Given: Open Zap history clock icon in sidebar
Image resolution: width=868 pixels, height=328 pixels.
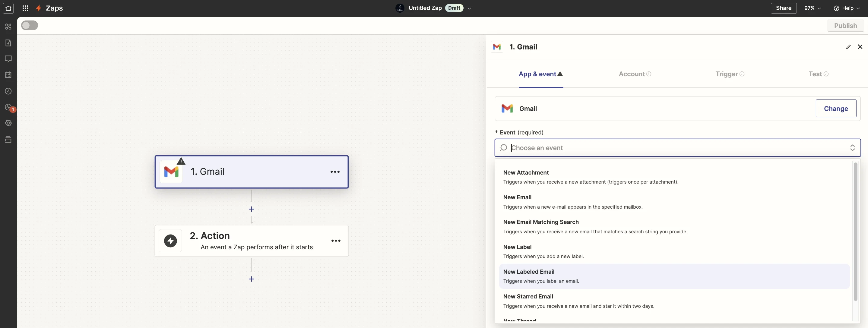Looking at the screenshot, I should tap(8, 91).
